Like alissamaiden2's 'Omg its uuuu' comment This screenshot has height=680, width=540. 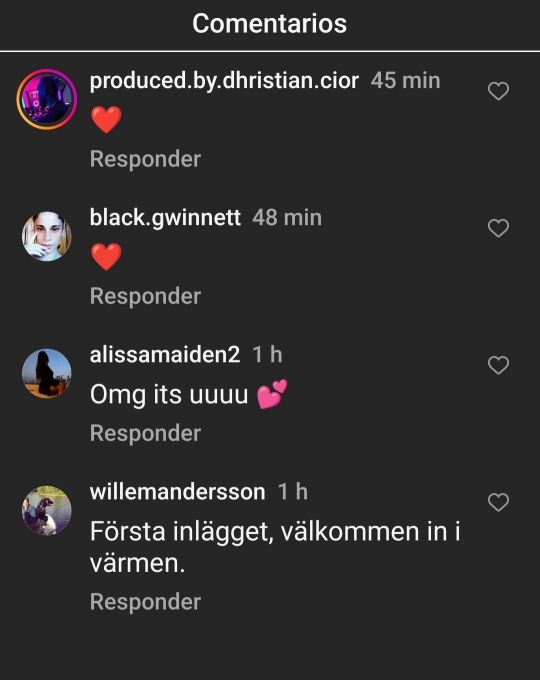point(498,365)
